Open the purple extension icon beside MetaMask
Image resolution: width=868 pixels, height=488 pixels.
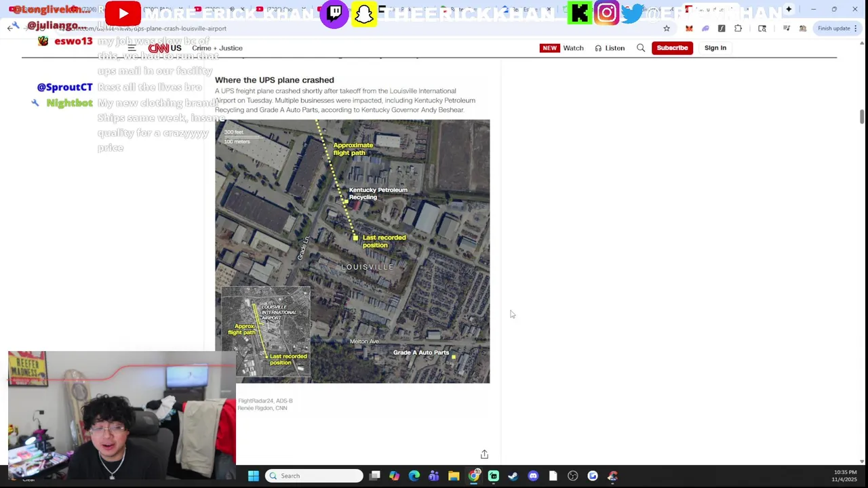tap(705, 28)
